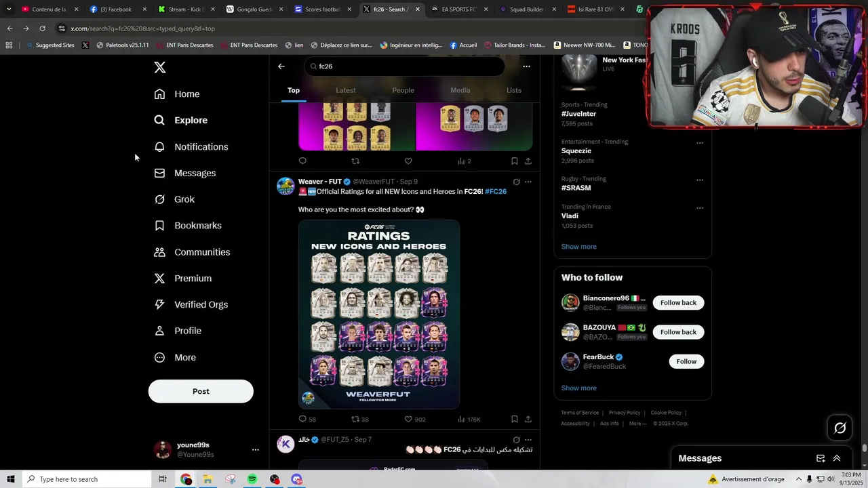Click the Windows taskbar search box
The height and width of the screenshot is (488, 868).
[85, 479]
